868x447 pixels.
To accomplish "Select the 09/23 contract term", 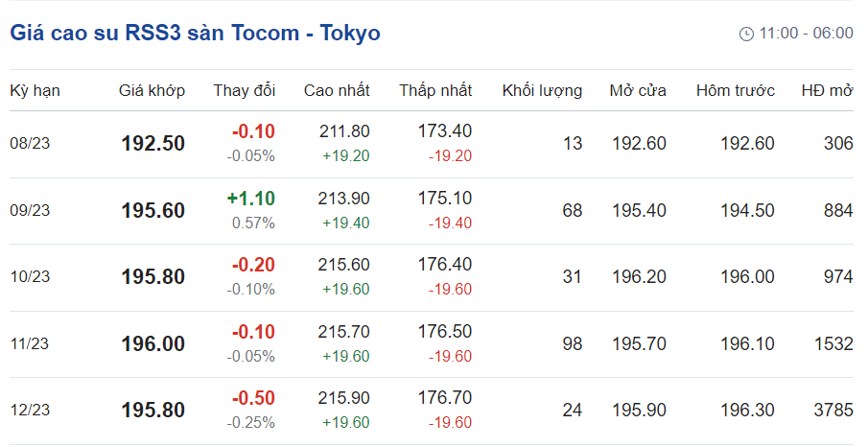I will tap(29, 211).
